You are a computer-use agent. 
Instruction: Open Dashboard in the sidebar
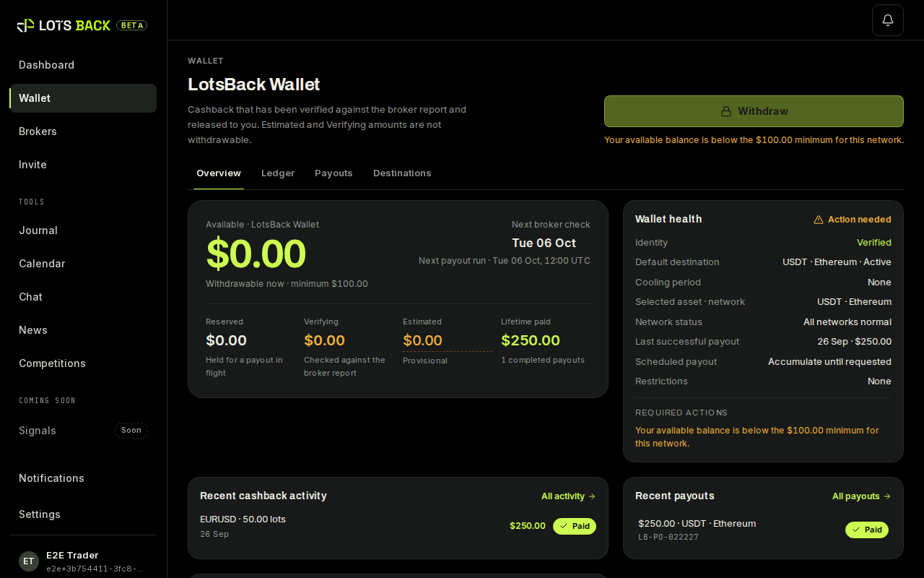pyautogui.click(x=83, y=65)
